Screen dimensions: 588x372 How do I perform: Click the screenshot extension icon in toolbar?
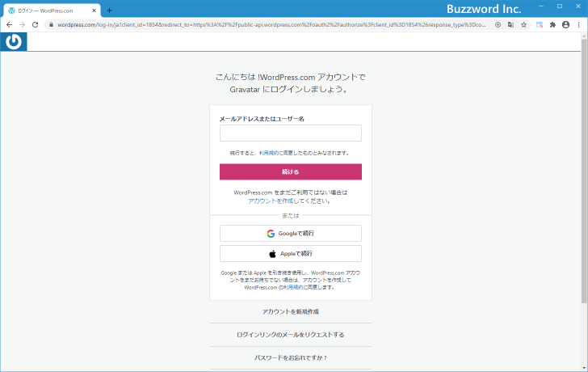(540, 25)
